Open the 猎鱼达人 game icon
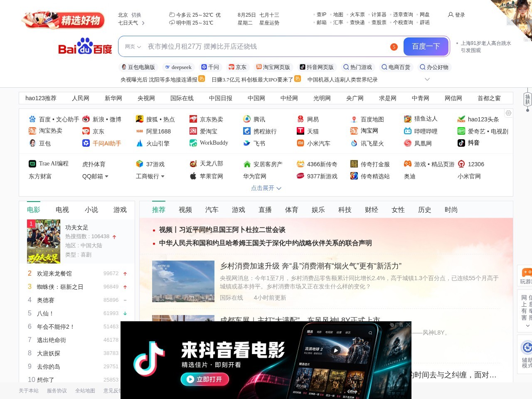The height and width of the screenshot is (399, 532). [408, 119]
